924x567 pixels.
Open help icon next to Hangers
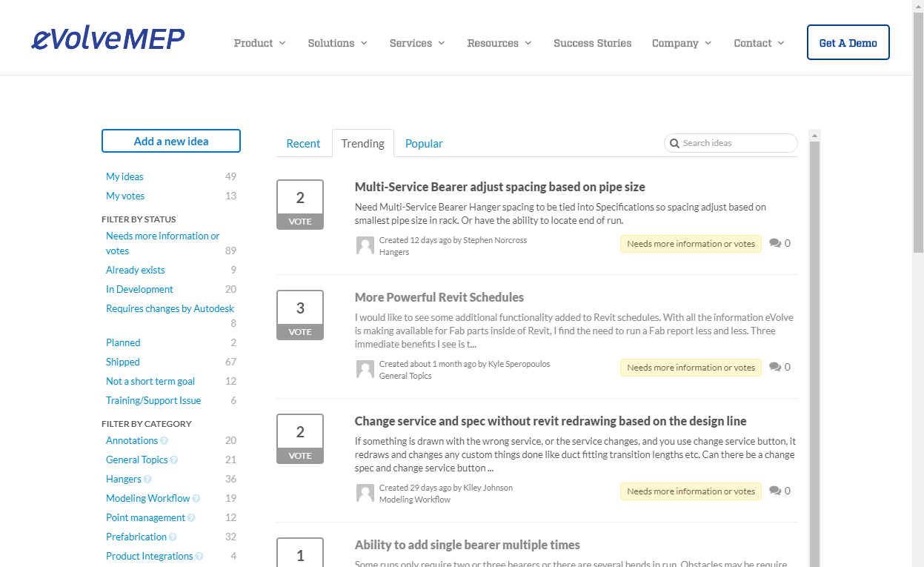tap(147, 480)
